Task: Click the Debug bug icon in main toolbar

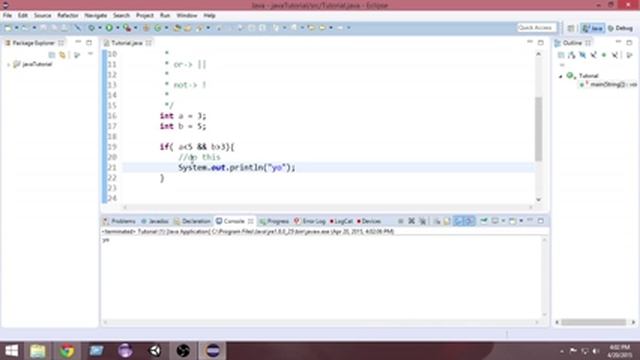Action: 91,28
